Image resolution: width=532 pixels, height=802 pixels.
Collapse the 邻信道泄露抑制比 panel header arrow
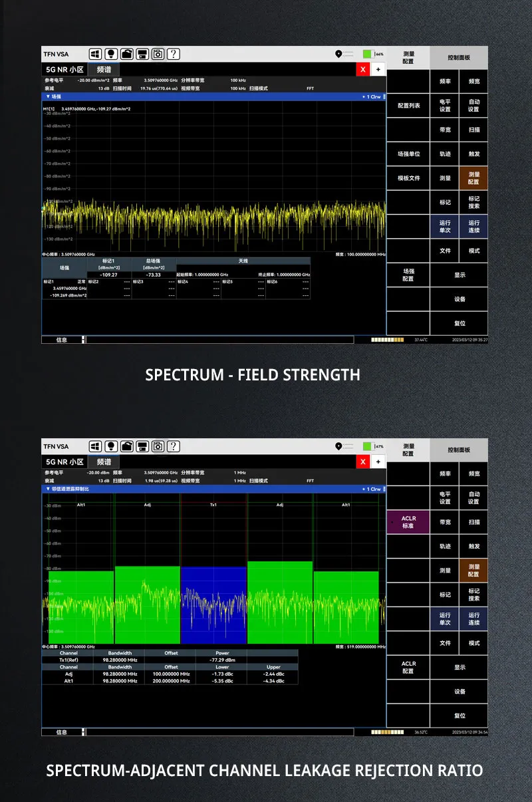point(47,489)
